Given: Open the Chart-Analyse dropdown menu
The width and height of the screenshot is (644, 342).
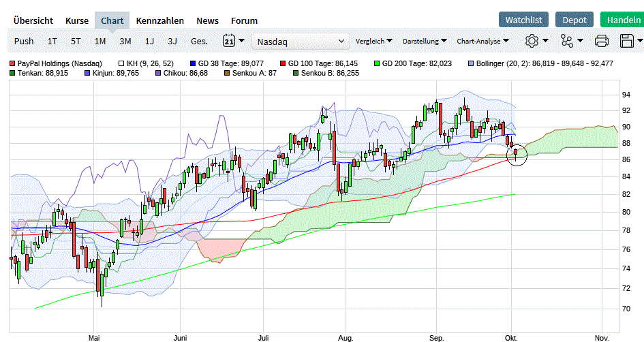Looking at the screenshot, I should [482, 41].
